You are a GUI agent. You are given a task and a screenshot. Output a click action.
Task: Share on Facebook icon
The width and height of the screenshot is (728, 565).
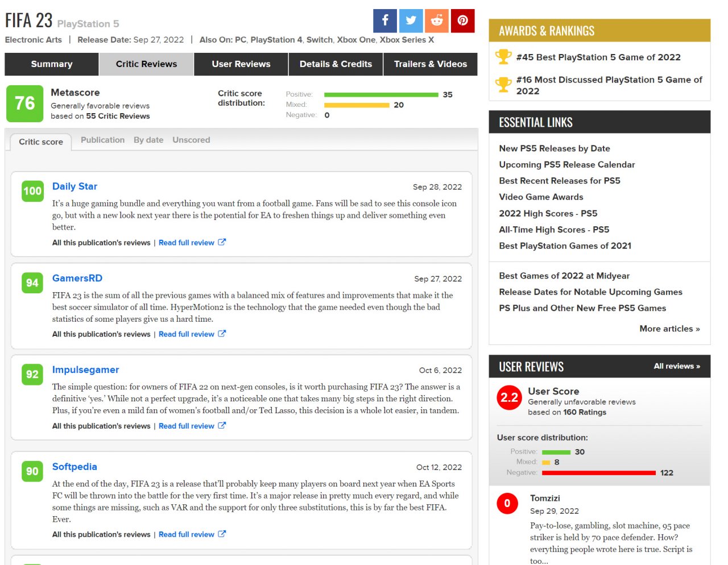click(385, 20)
